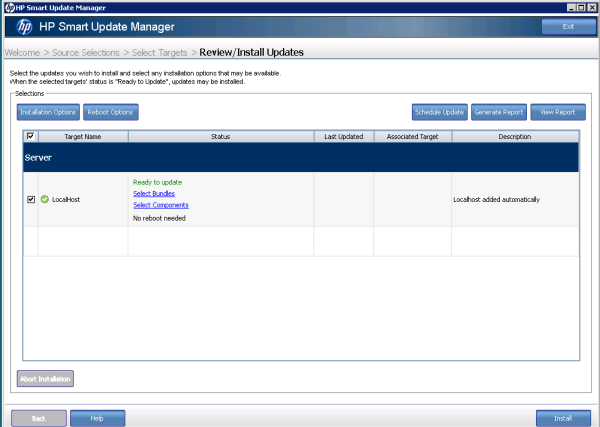This screenshot has height=427, width=600.
Task: Open Reboot Options
Action: tap(110, 112)
